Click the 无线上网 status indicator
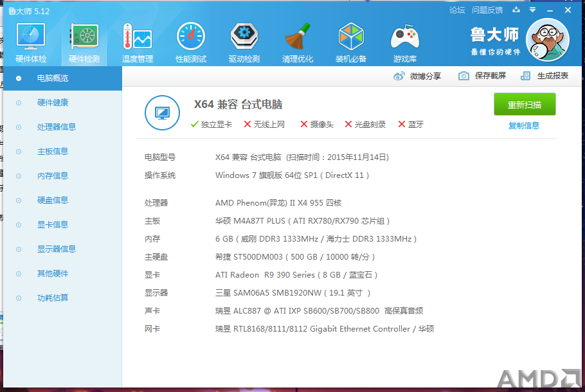 coord(264,125)
